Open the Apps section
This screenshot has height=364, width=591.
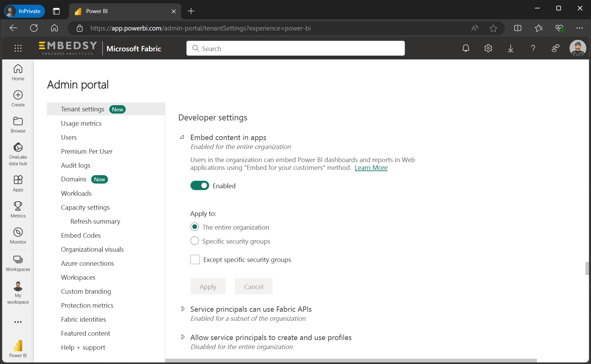click(18, 183)
